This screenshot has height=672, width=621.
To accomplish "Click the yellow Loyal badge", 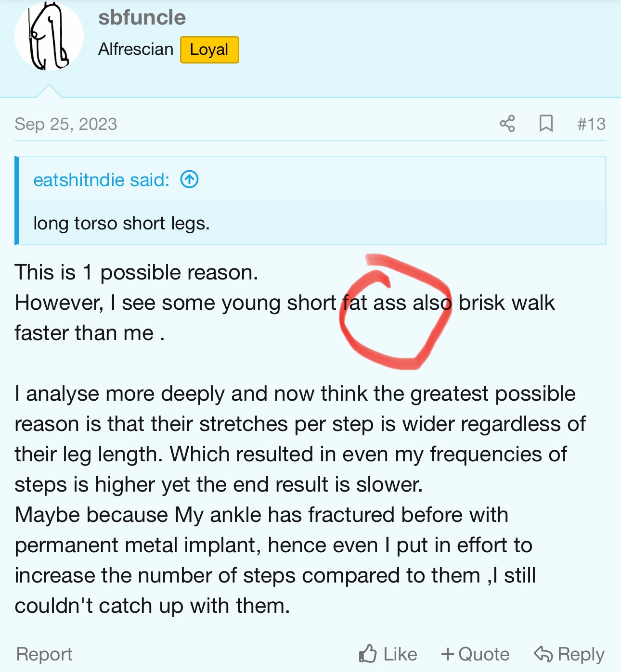I will click(x=209, y=50).
